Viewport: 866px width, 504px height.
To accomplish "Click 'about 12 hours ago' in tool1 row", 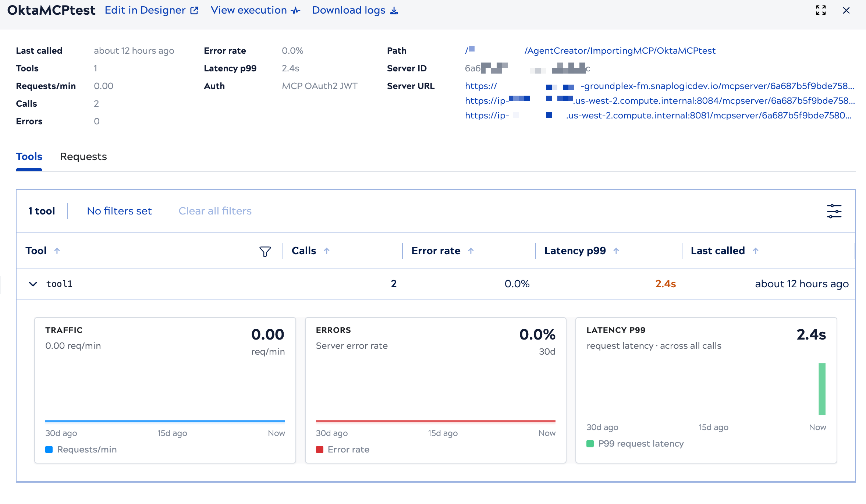I will [802, 284].
